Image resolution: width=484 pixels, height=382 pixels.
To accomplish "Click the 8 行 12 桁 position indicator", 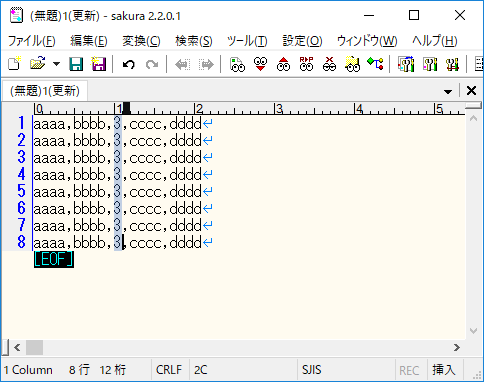I will (x=97, y=370).
